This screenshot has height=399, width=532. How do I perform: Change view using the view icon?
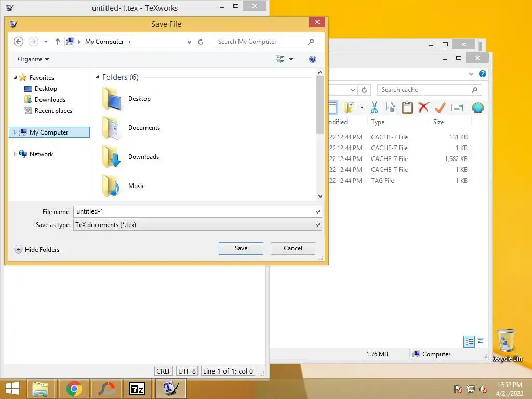click(280, 59)
